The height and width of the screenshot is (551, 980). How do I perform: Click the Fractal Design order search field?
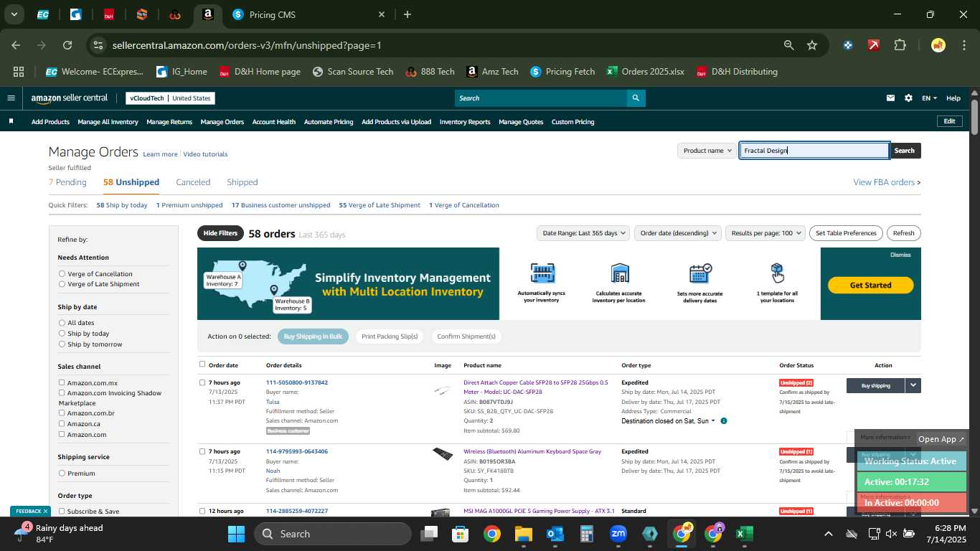(x=814, y=151)
